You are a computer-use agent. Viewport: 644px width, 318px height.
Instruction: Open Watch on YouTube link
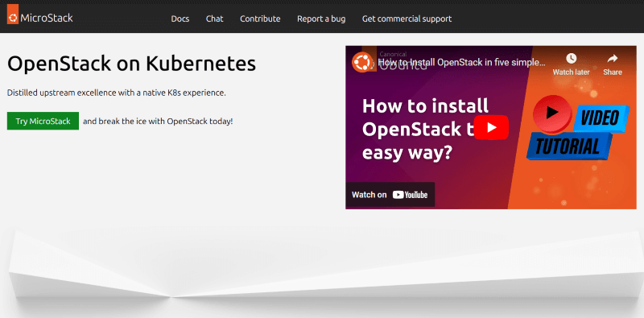[390, 195]
